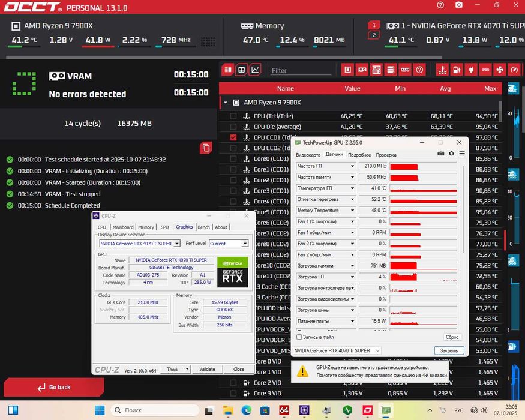Image resolution: width=525 pixels, height=420 pixels.
Task: Enable CPU Die (average) graph checkbox
Action: pyautogui.click(x=233, y=127)
